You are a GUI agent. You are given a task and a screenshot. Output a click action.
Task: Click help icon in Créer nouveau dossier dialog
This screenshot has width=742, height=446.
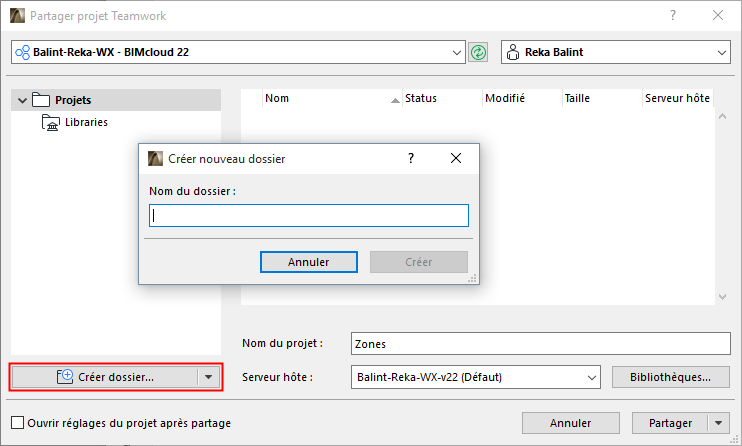411,158
